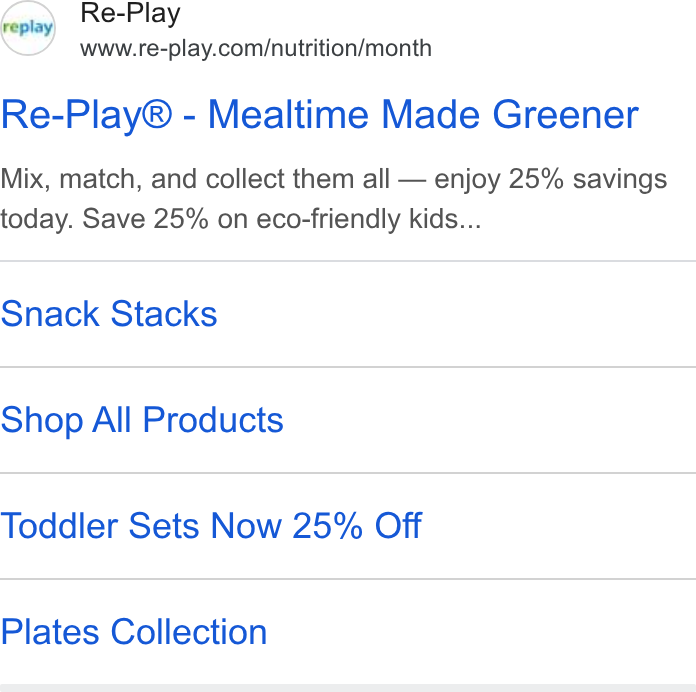Choose the Snack Stacks row in sitelinks list
Viewport: 696px width, 692px height.
[348, 314]
